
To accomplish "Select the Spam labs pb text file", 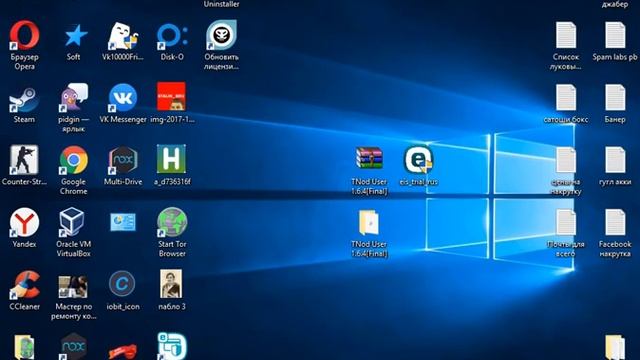I will coord(615,36).
